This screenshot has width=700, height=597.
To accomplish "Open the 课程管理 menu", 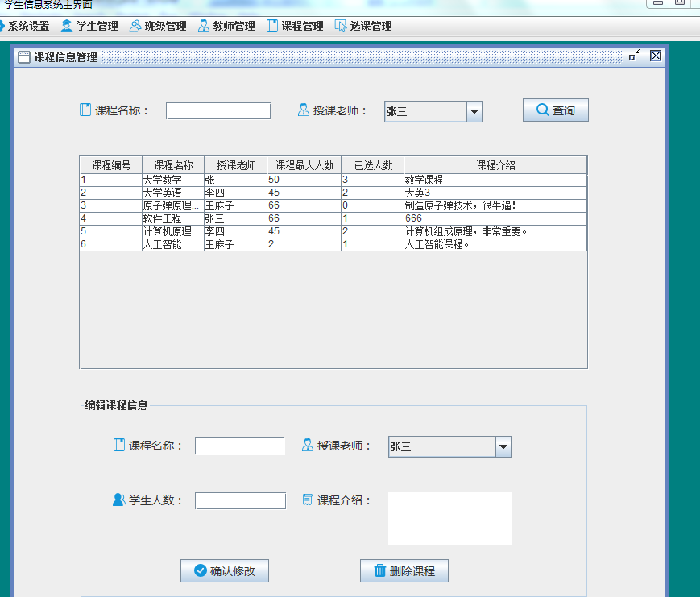I will coord(295,26).
